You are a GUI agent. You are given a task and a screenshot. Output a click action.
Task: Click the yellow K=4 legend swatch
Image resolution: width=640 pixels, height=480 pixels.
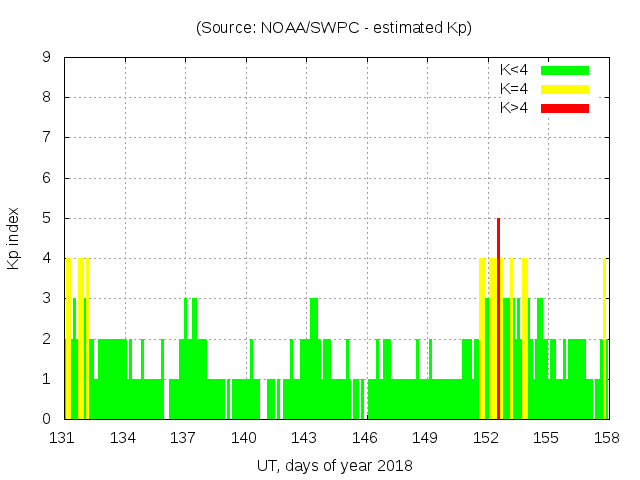[565, 89]
